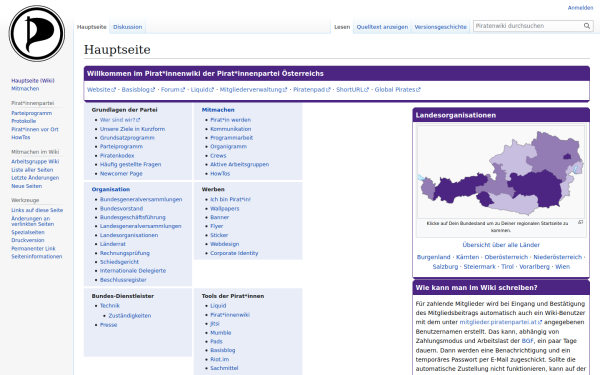Open Wer sind wir? link
Image resolution: width=600 pixels, height=375 pixels.
coord(120,120)
